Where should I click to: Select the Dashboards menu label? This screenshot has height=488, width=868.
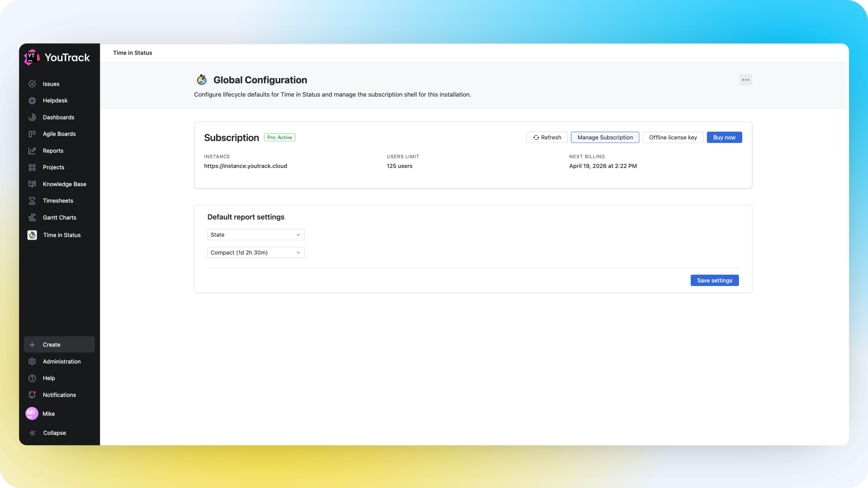[58, 117]
